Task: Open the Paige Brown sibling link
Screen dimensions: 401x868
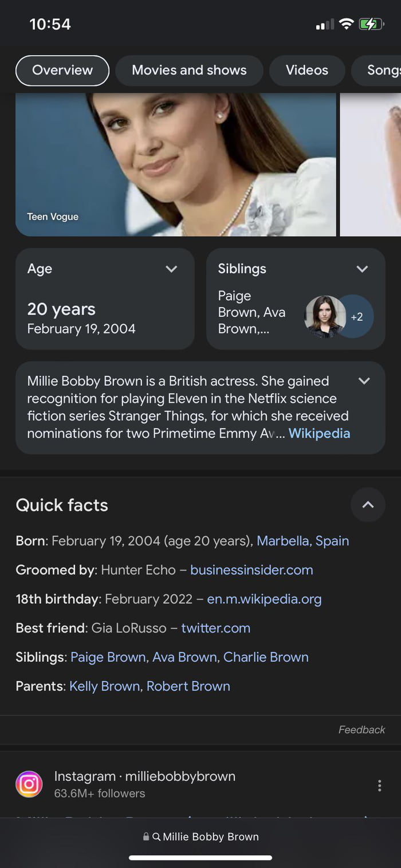Action: (x=107, y=657)
